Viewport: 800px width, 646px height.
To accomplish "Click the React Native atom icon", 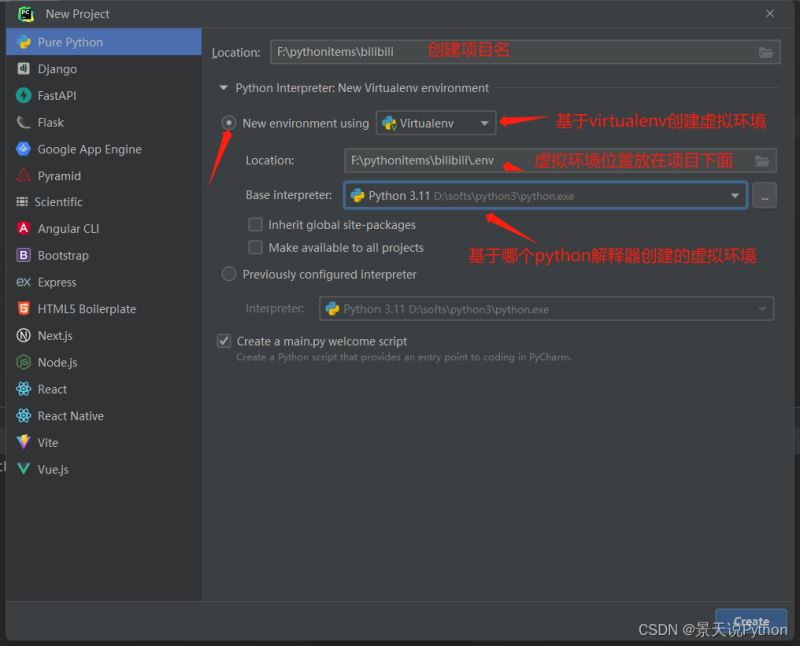I will point(23,416).
